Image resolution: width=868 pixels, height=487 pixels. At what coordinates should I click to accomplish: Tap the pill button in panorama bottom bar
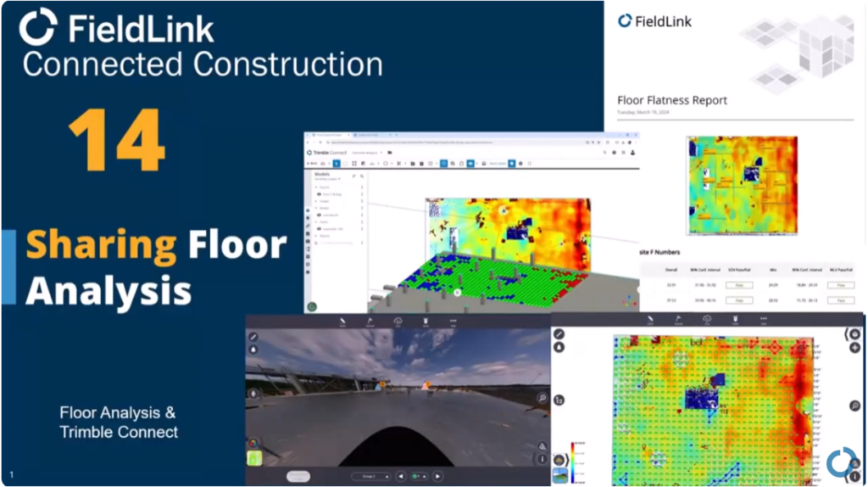click(x=298, y=476)
